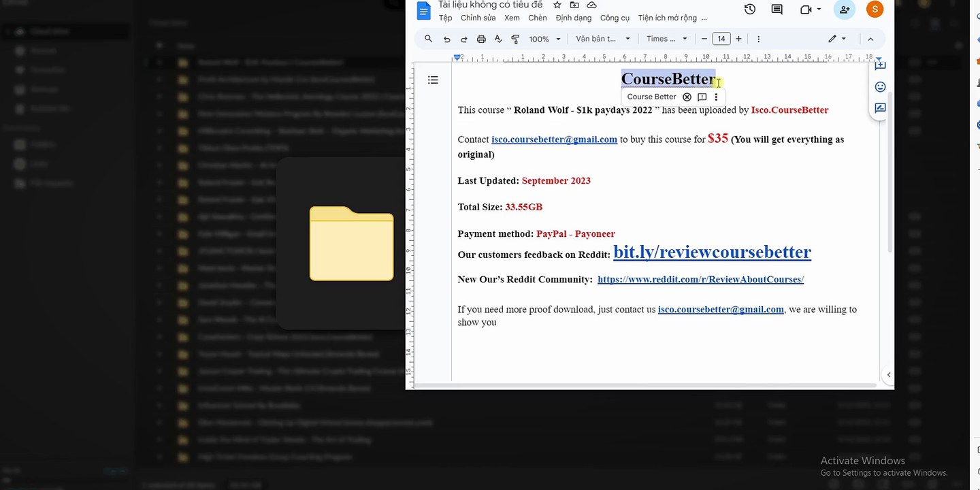Click the red 'PayPal - Payoneer' text

pos(576,233)
